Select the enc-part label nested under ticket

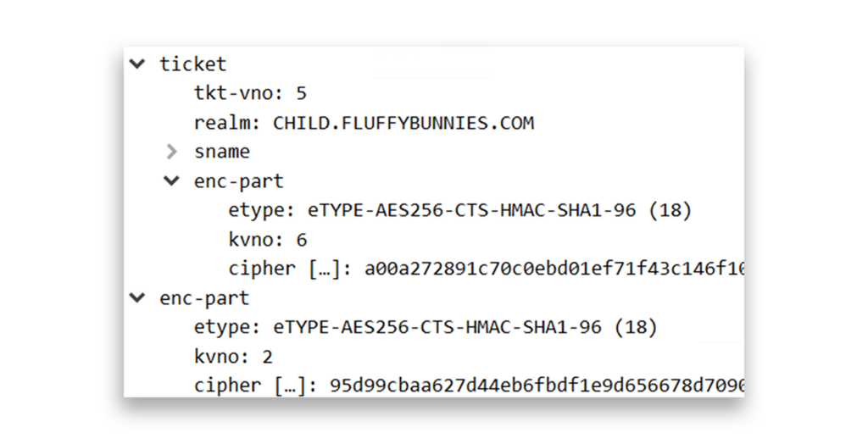click(239, 181)
